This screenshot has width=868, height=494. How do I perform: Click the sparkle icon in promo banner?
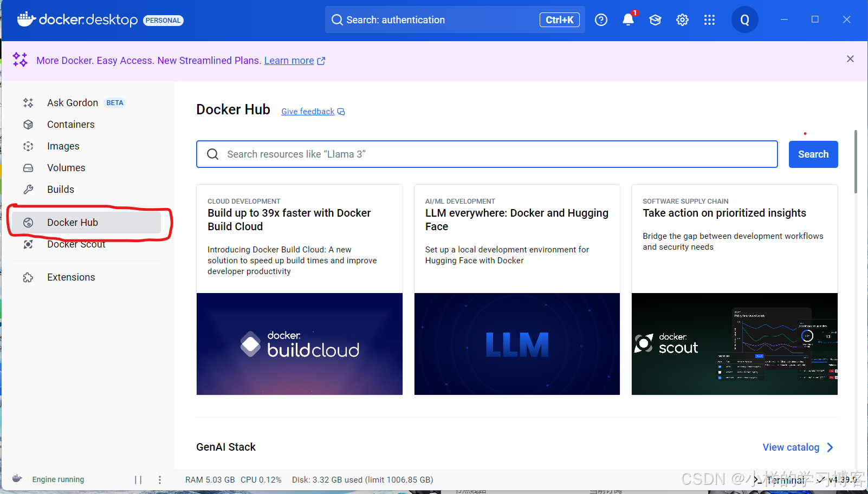tap(20, 60)
